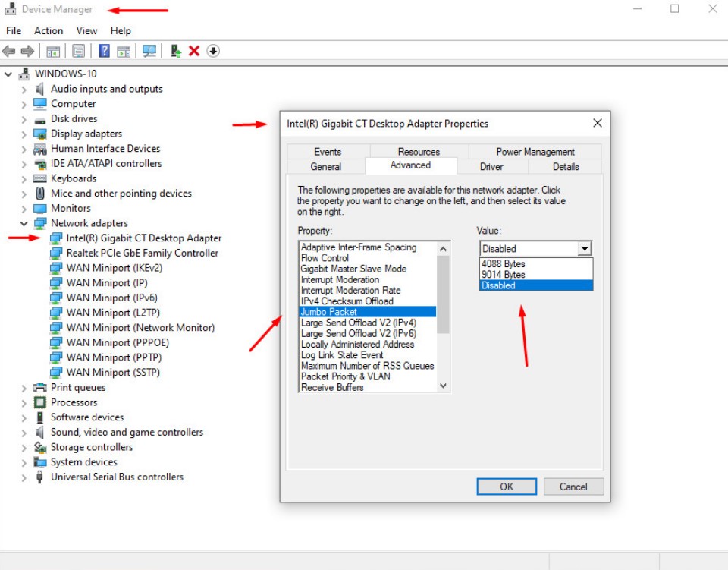
Task: Click Cancel in adapter properties
Action: point(573,487)
